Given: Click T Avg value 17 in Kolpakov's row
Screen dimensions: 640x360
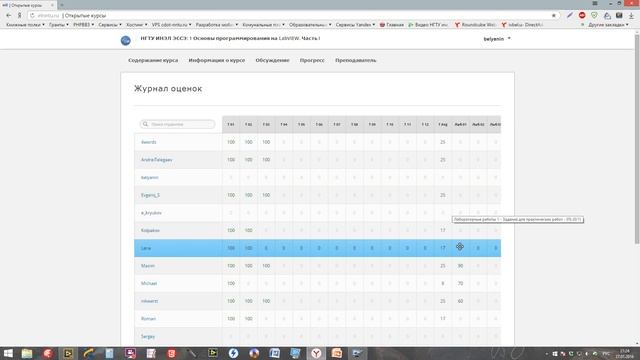Looking at the screenshot, I should [x=442, y=231].
